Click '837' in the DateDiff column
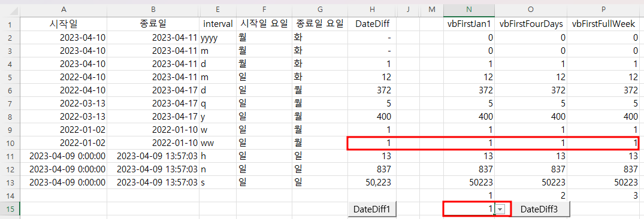The image size is (644, 219). tap(372, 169)
